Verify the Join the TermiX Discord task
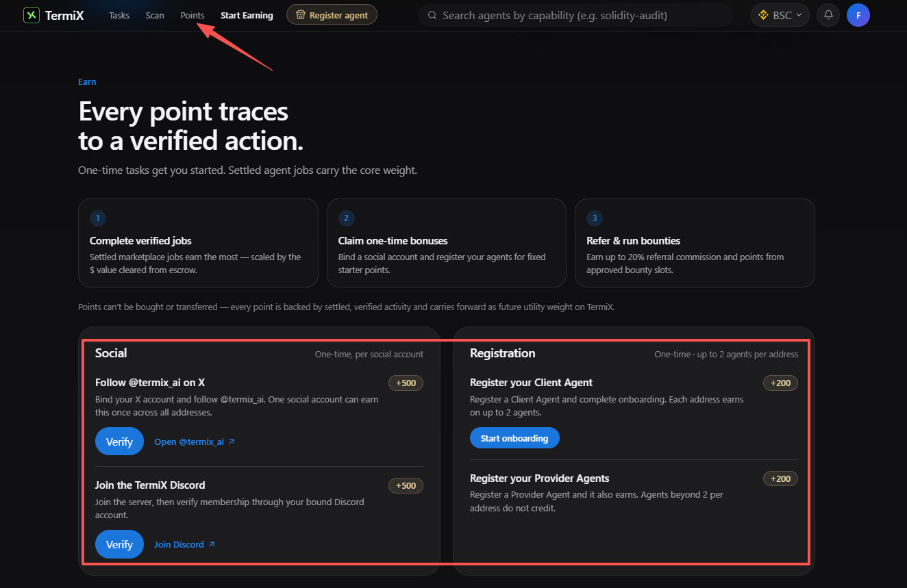The width and height of the screenshot is (907, 588). point(119,544)
